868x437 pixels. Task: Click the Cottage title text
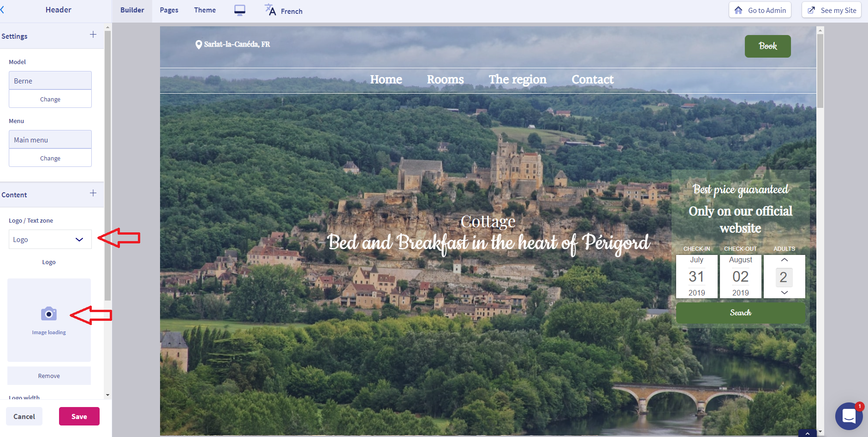[488, 222]
